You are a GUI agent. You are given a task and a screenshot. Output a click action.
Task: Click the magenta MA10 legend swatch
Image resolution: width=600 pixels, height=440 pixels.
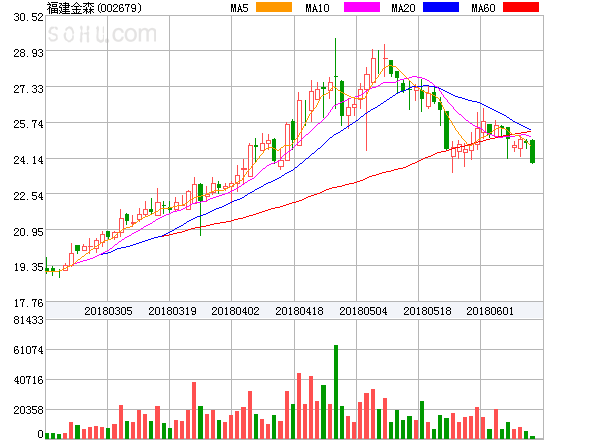pos(362,7)
